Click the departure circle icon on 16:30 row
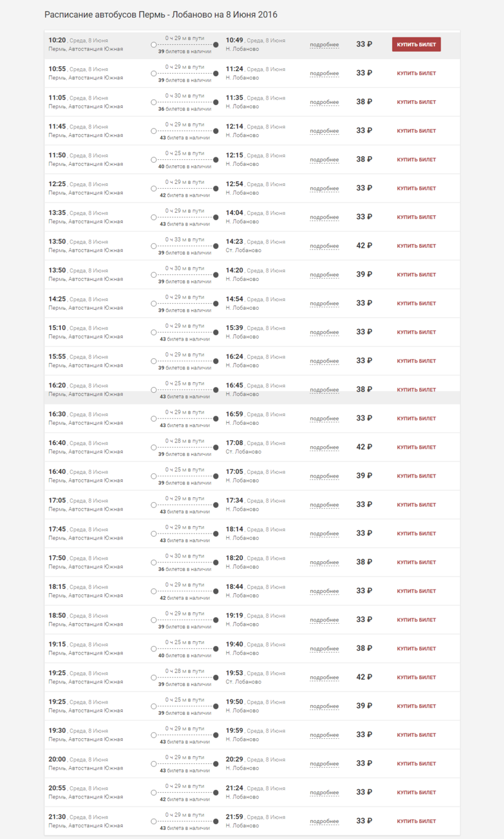The width and height of the screenshot is (504, 839). point(154,419)
